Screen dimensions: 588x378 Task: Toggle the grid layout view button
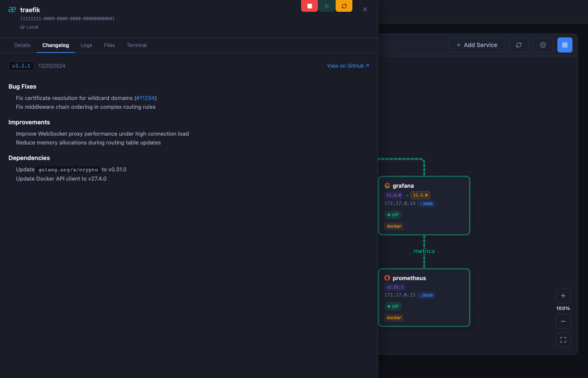[x=565, y=45]
